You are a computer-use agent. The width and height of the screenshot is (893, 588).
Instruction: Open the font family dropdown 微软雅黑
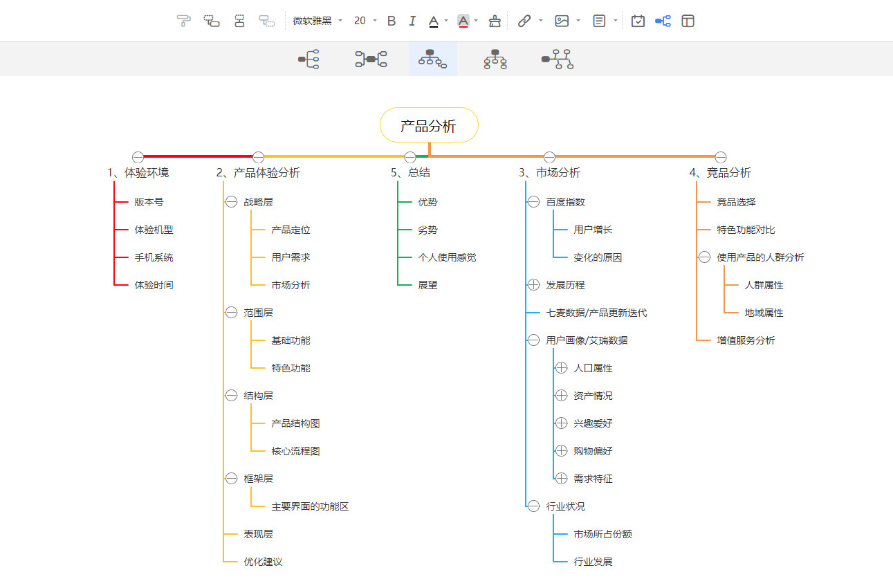pos(317,21)
